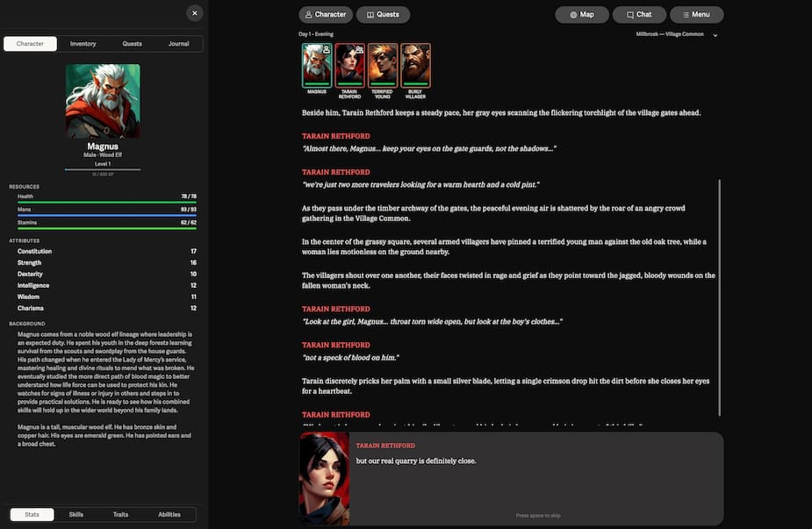Click the Strength attribute row
Viewport: 812px width, 529px height.
107,262
